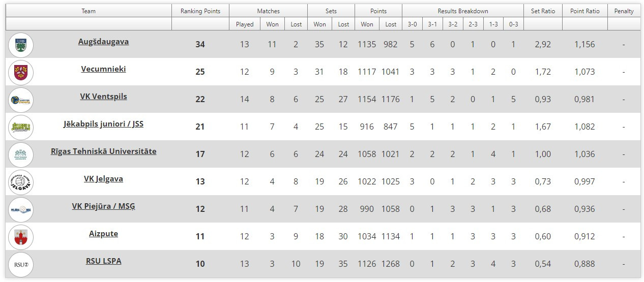Follow the Rīgas Tehniskā Universitāte link
The height and width of the screenshot is (282, 644).
[103, 151]
